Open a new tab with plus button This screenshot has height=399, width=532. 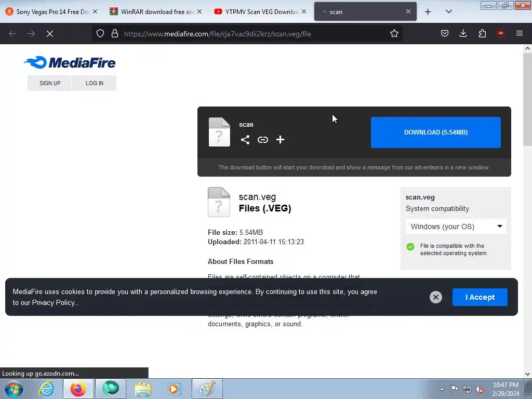point(428,12)
